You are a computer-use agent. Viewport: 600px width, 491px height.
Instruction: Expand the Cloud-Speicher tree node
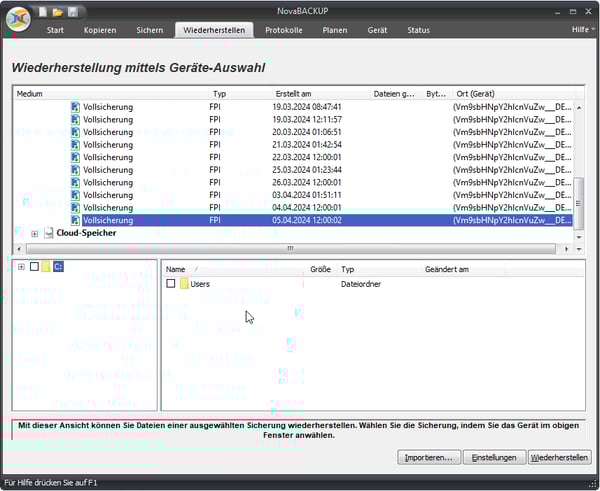[x=34, y=233]
